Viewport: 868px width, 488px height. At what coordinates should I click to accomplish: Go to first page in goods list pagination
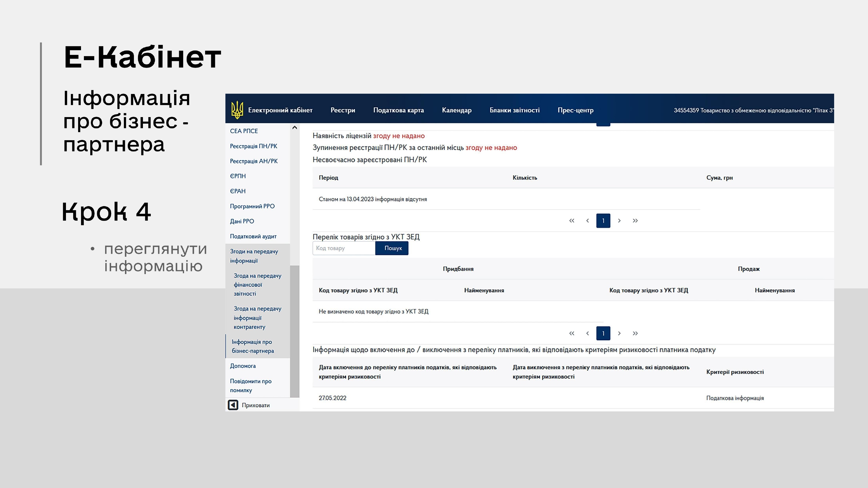tap(571, 333)
